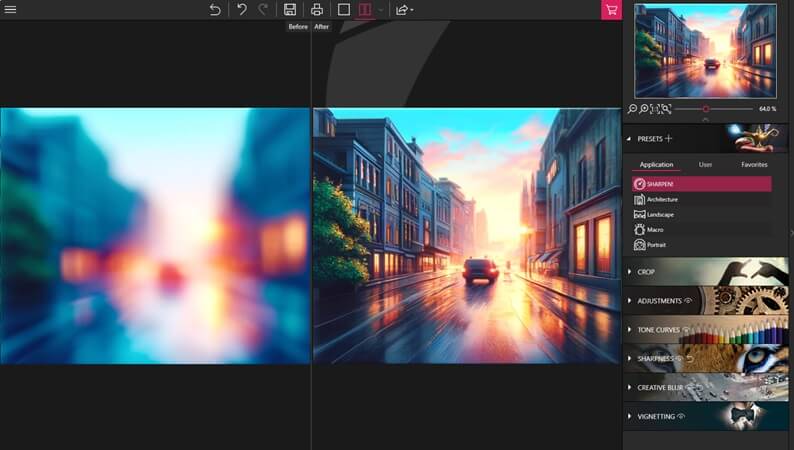Click the 64.0 % zoom value
Image resolution: width=794 pixels, height=450 pixels.
[768, 109]
